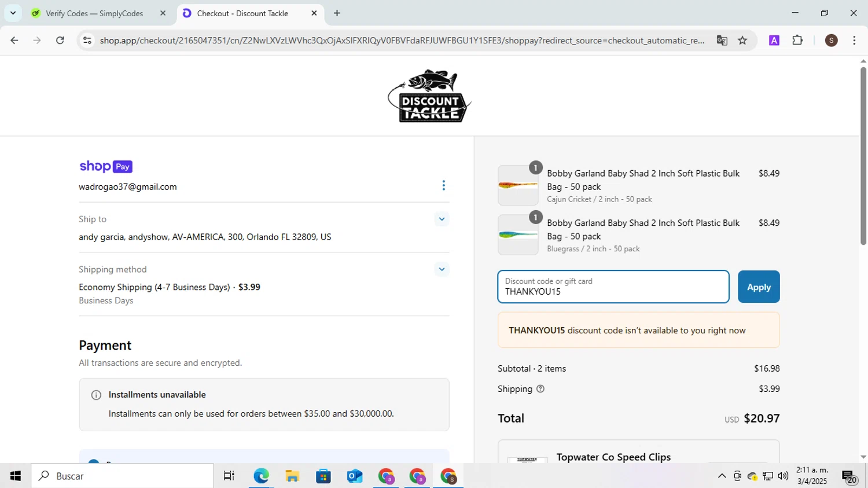Image resolution: width=868 pixels, height=488 pixels.
Task: Expand the Ship to address options
Action: tap(442, 219)
